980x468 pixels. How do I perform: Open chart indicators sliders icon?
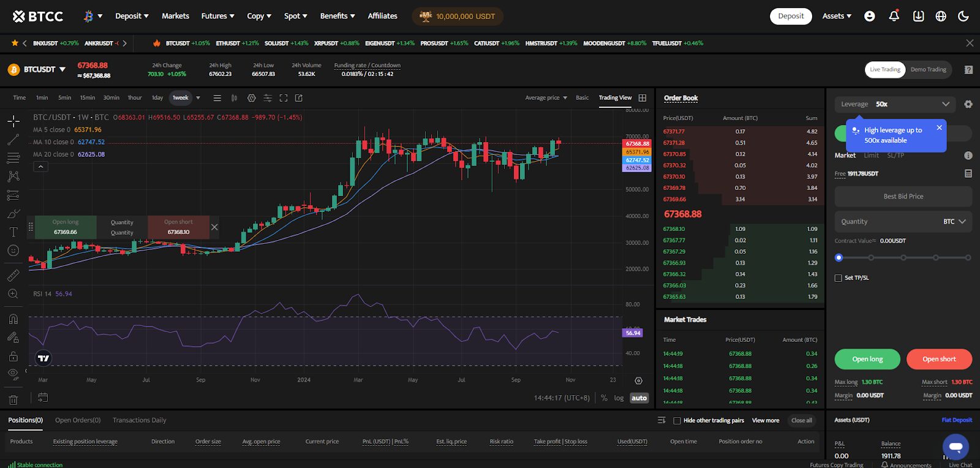[268, 98]
